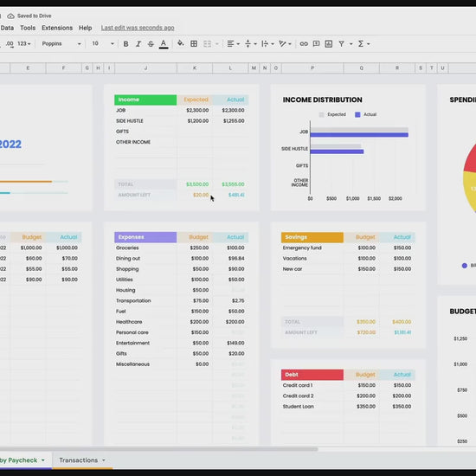The width and height of the screenshot is (476, 476).
Task: Open 'Last edit was seconds ago' link
Action: click(138, 28)
